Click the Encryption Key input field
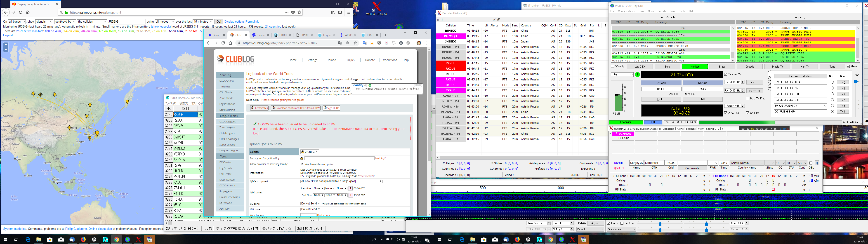The height and width of the screenshot is (244, 868). (339, 158)
